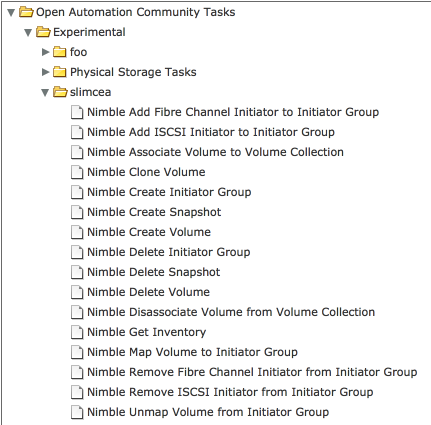The width and height of the screenshot is (431, 425).
Task: Click the Experimental folder icon
Action: (43, 32)
